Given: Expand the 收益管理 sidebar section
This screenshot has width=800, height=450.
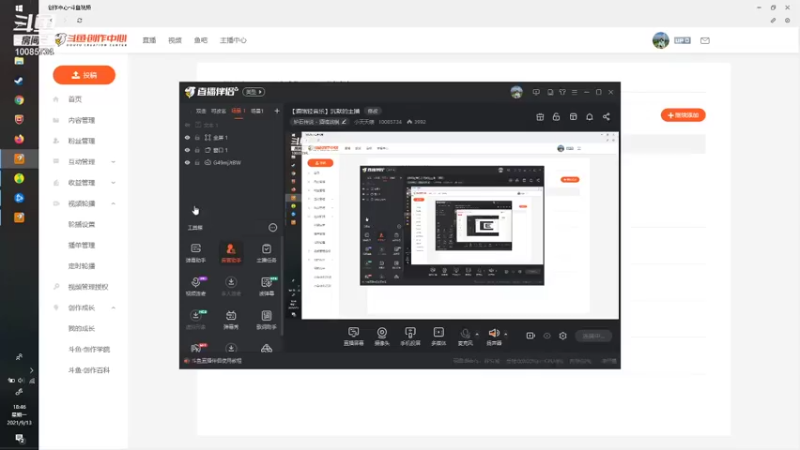Looking at the screenshot, I should tap(113, 183).
